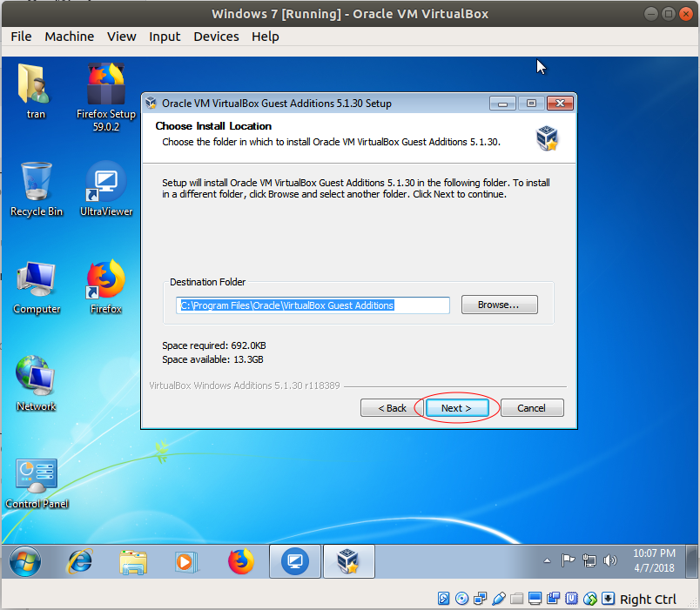Click the taskbar clock showing 10:07 PM

point(654,560)
